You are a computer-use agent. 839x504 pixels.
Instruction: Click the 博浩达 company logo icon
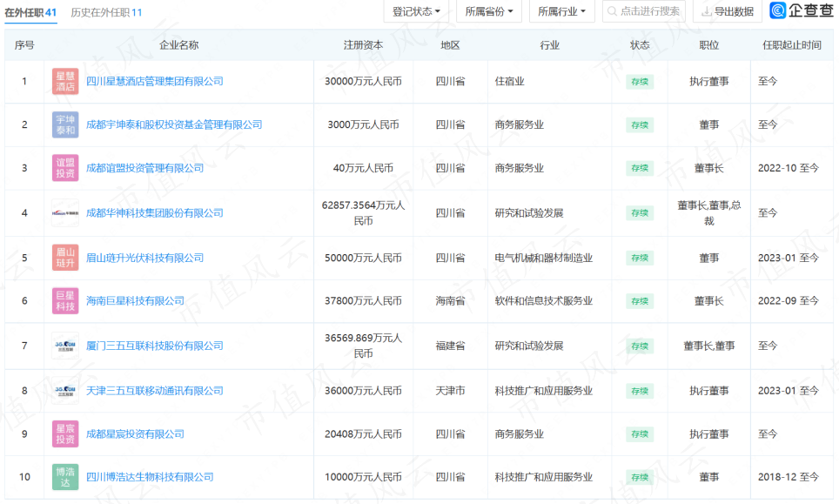tap(65, 477)
